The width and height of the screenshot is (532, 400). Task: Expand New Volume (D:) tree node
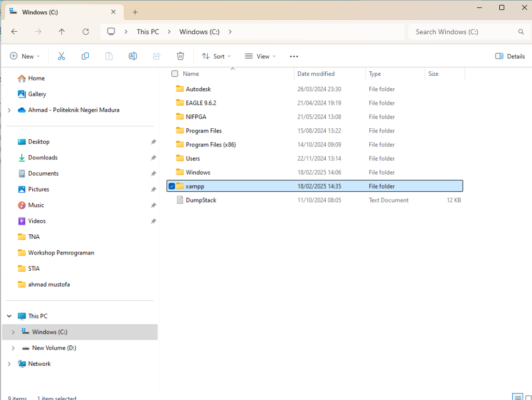13,348
